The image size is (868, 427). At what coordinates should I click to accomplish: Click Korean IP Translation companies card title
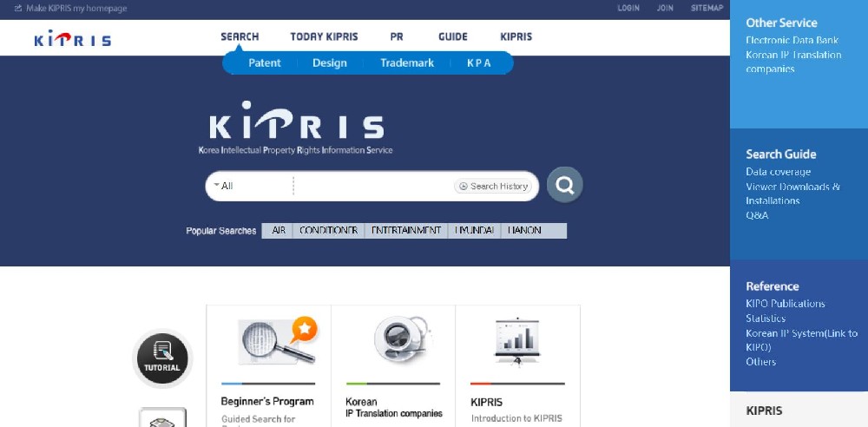coord(393,407)
